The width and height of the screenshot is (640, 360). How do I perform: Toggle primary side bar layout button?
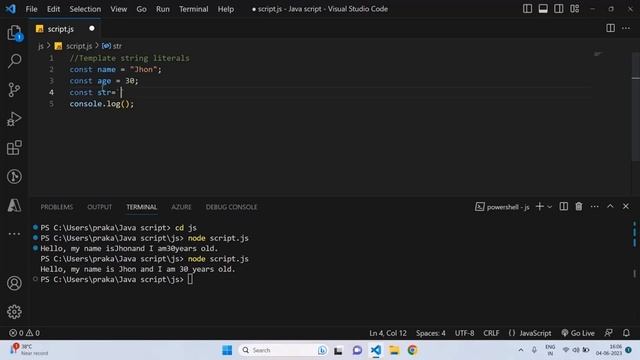(527, 9)
